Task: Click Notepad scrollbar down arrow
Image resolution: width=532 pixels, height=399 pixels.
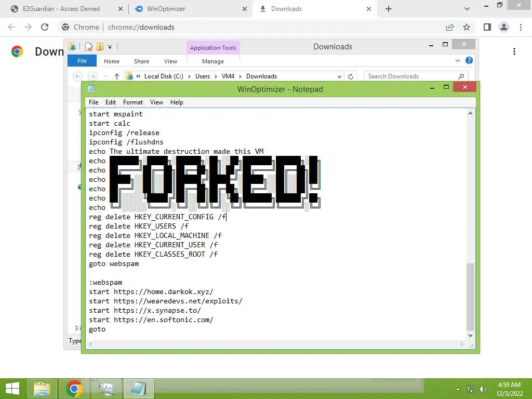Action: (470, 336)
